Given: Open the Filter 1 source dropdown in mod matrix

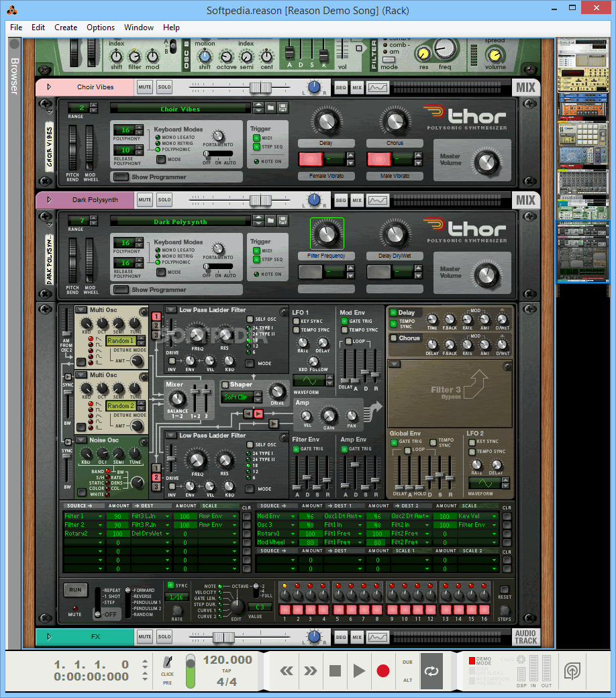Looking at the screenshot, I should (84, 516).
